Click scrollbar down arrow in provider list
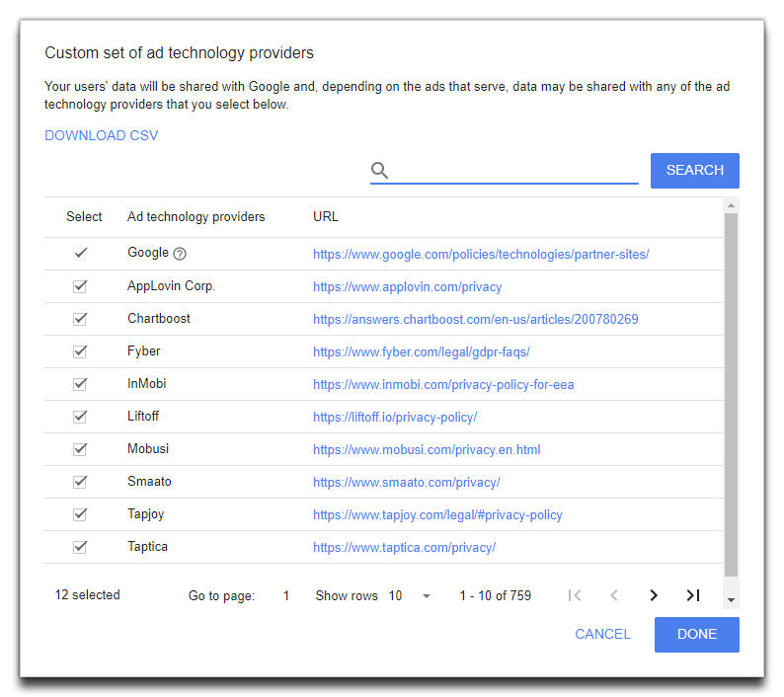The image size is (784, 697). pos(731,599)
